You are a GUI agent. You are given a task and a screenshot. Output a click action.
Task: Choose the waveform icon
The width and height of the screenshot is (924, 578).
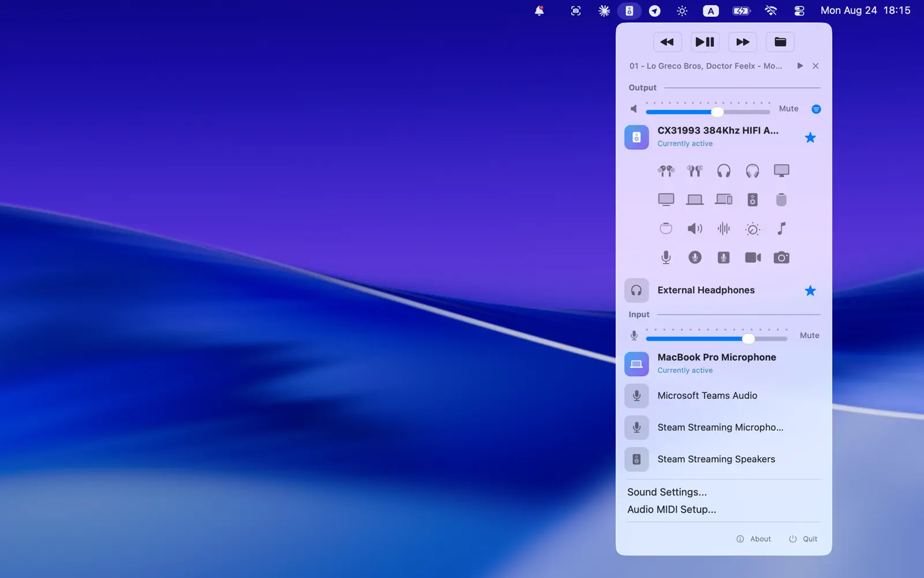(724, 229)
